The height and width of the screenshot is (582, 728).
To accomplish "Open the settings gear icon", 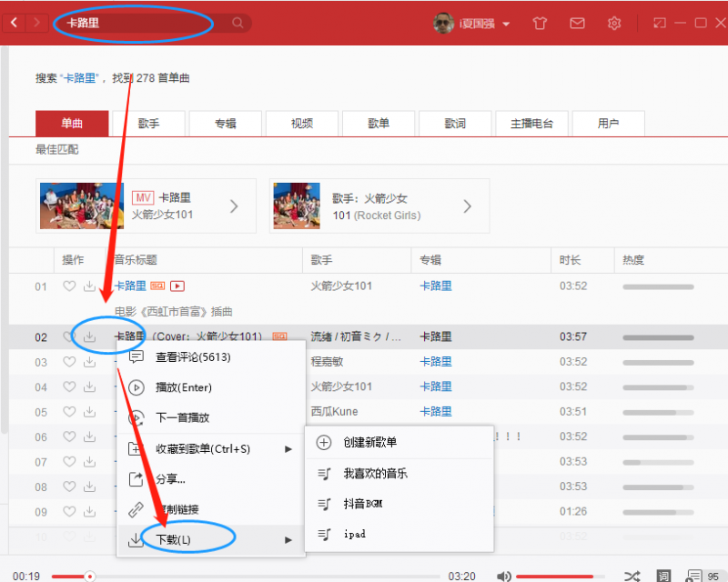I will click(x=614, y=23).
